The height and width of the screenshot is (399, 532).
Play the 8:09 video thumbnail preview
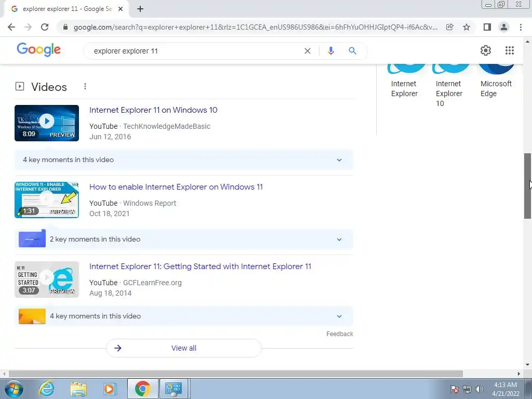point(47,123)
